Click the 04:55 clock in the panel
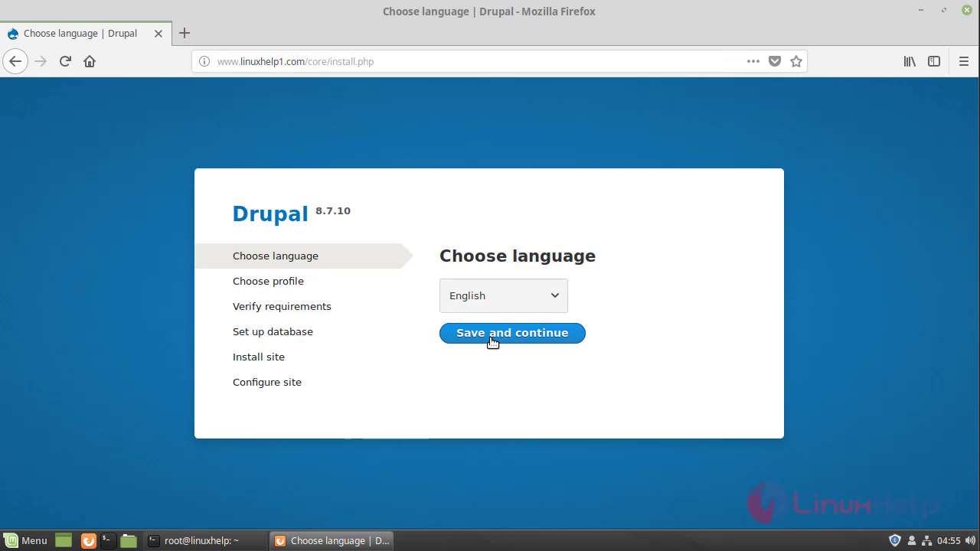The height and width of the screenshot is (551, 980). [x=949, y=540]
